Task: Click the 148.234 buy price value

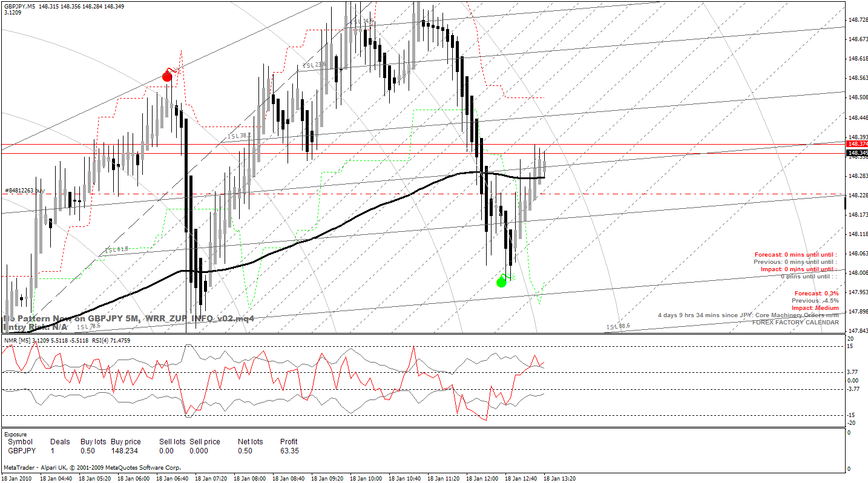Action: 126,451
